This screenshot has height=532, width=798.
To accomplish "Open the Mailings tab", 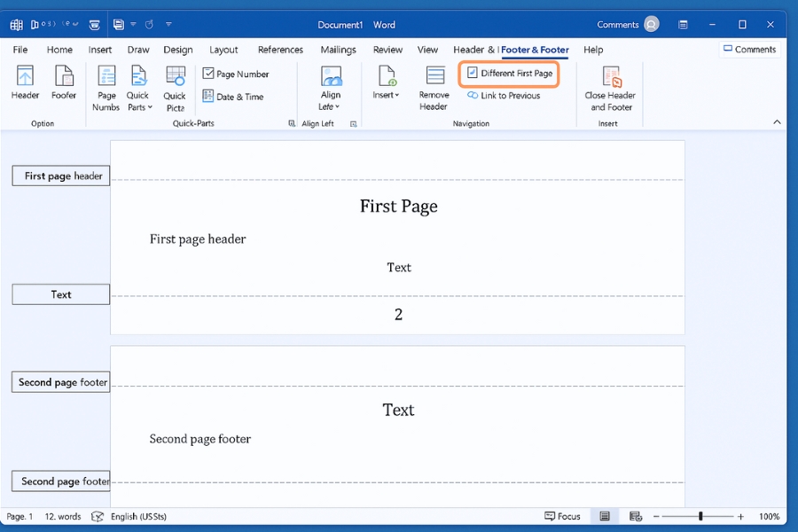I will coord(338,50).
